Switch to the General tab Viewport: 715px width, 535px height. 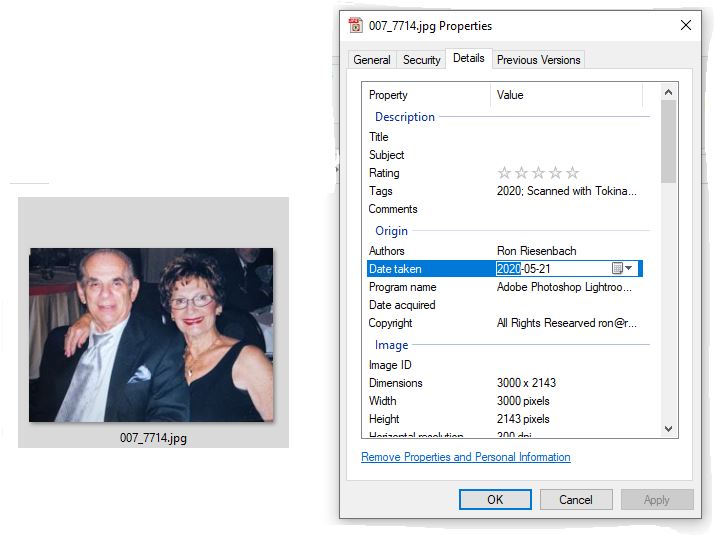[372, 60]
